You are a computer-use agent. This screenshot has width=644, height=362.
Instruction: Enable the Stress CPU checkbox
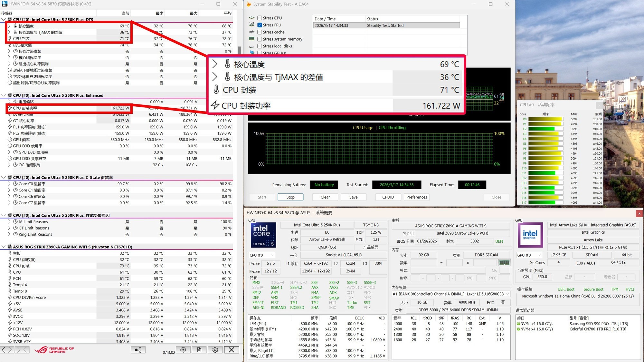[x=260, y=18]
